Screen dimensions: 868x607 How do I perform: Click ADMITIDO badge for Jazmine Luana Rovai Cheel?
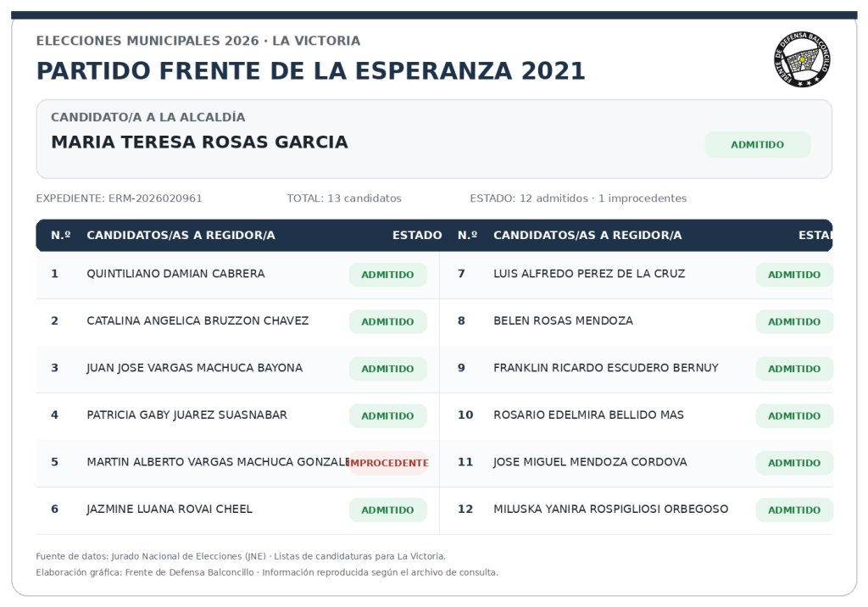pos(388,510)
